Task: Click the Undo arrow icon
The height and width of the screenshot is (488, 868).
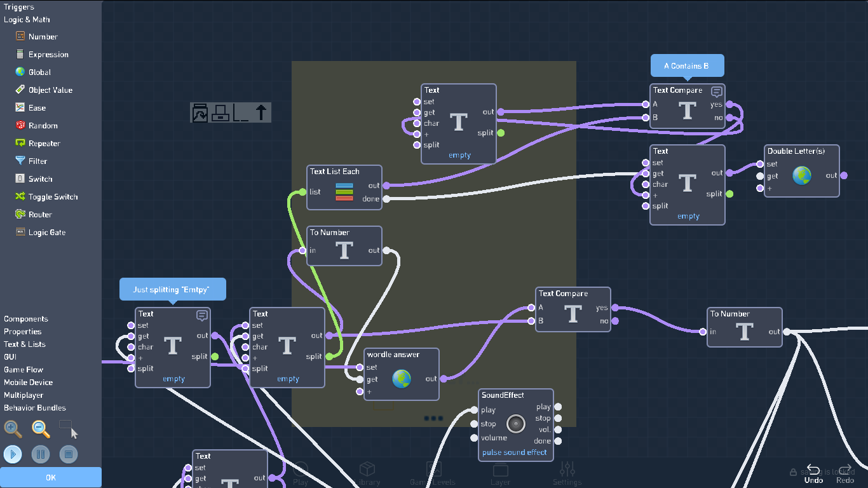Action: click(813, 469)
